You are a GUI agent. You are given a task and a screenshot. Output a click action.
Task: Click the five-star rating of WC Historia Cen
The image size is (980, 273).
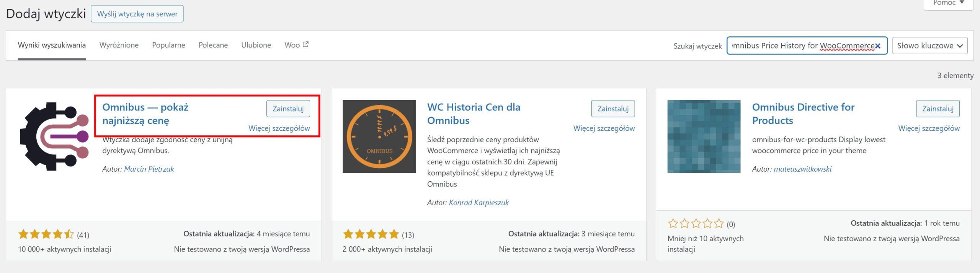click(371, 234)
